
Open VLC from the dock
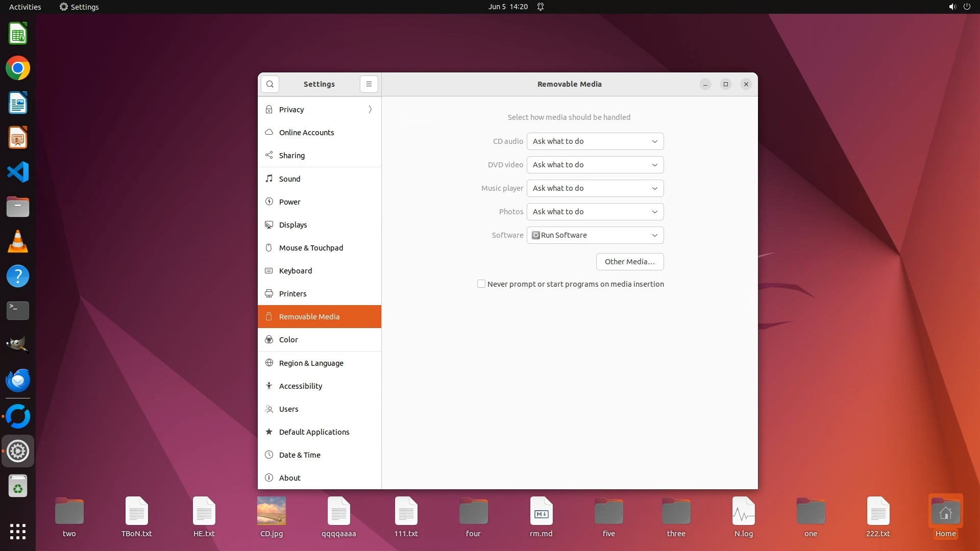point(18,241)
